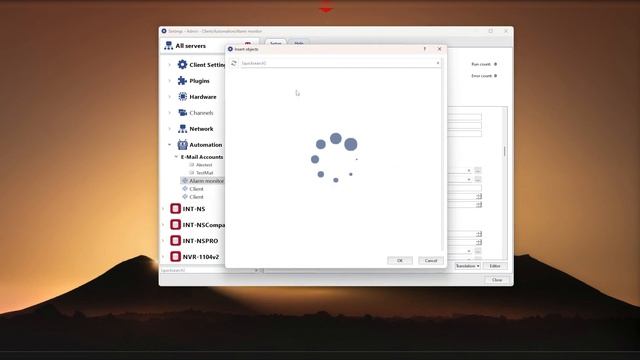This screenshot has height=360, width=640.
Task: Open the Setup tab
Action: click(276, 43)
